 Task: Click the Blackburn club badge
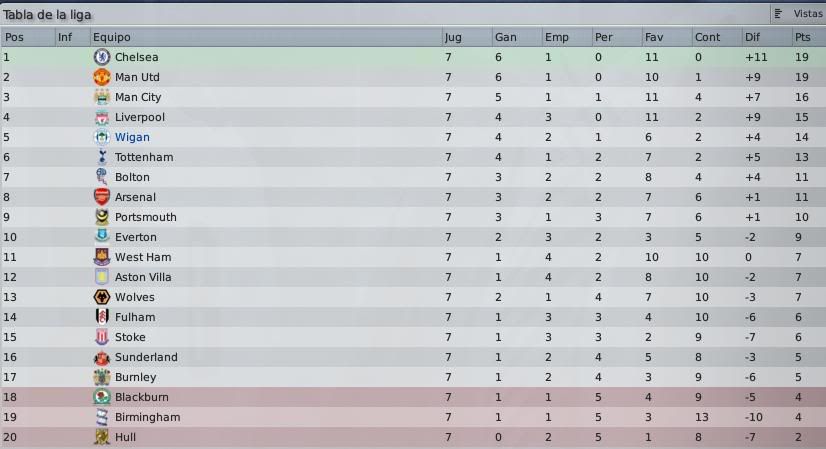pyautogui.click(x=102, y=397)
